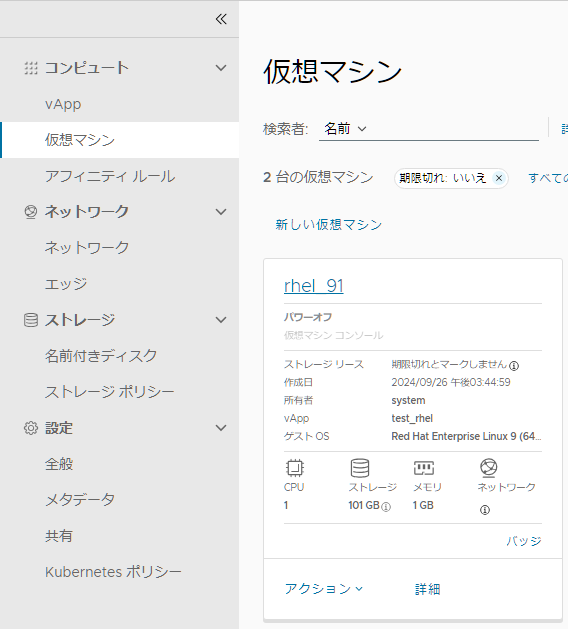This screenshot has height=629, width=568.
Task: Open the 名前 search-by dropdown
Action: 345,129
